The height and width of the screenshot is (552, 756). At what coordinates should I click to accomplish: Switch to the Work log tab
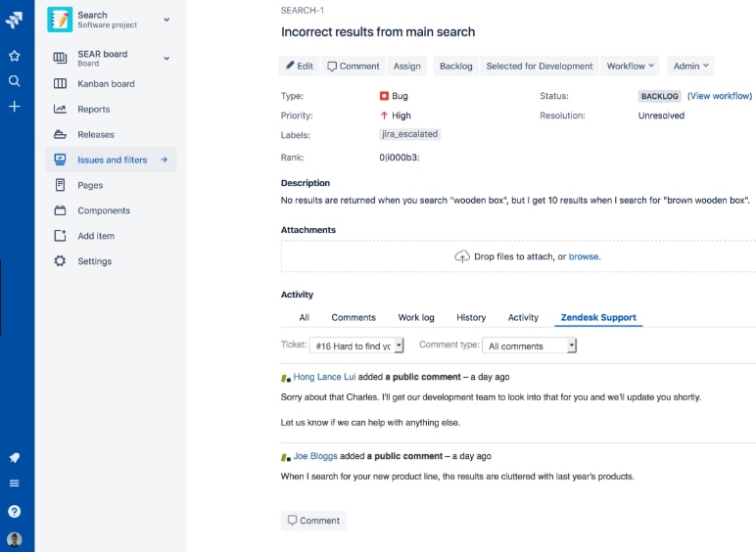point(416,317)
